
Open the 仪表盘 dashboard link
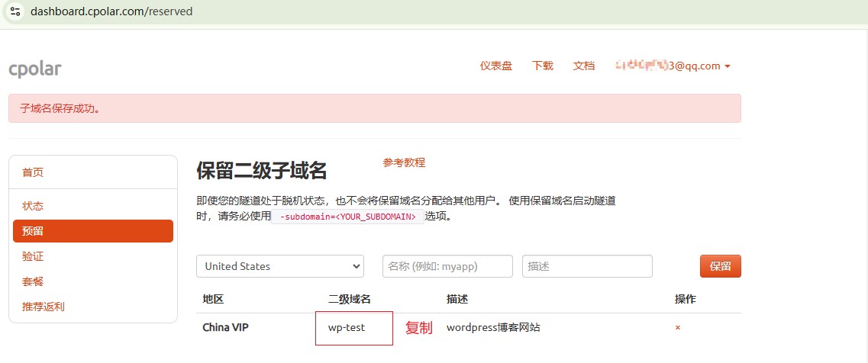[x=496, y=66]
